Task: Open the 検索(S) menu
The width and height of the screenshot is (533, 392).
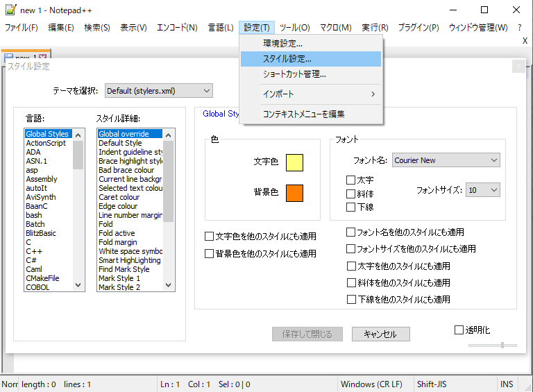Action: pos(97,28)
